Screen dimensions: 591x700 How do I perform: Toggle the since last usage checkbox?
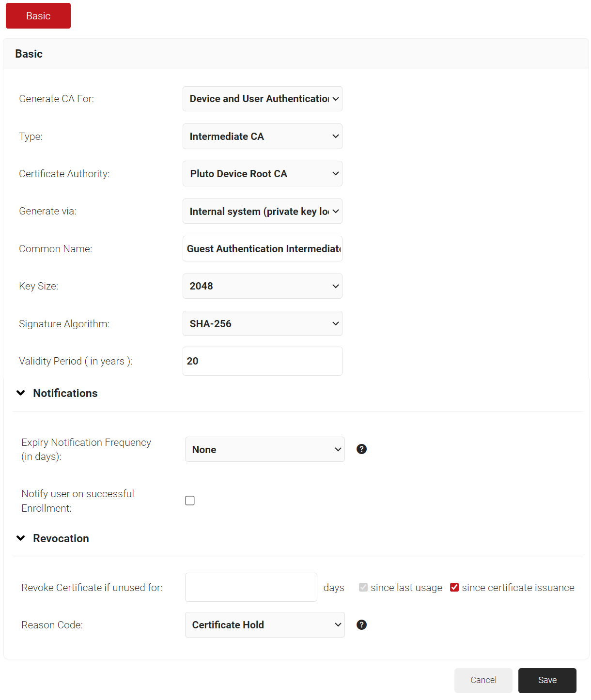click(363, 587)
